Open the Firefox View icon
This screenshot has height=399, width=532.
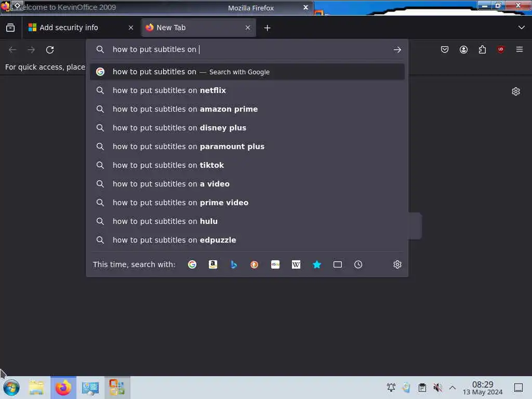tap(10, 28)
